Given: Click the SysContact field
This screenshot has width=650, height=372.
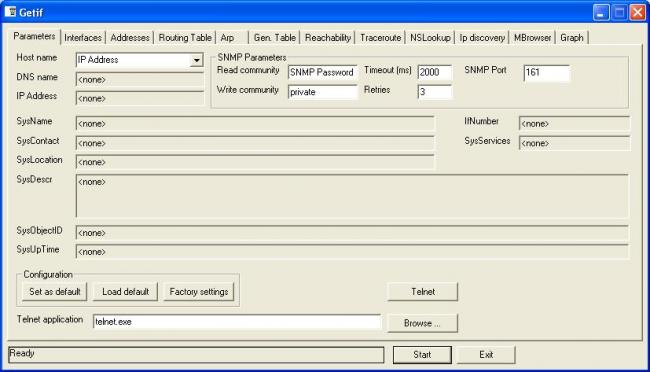Looking at the screenshot, I should tap(255, 143).
